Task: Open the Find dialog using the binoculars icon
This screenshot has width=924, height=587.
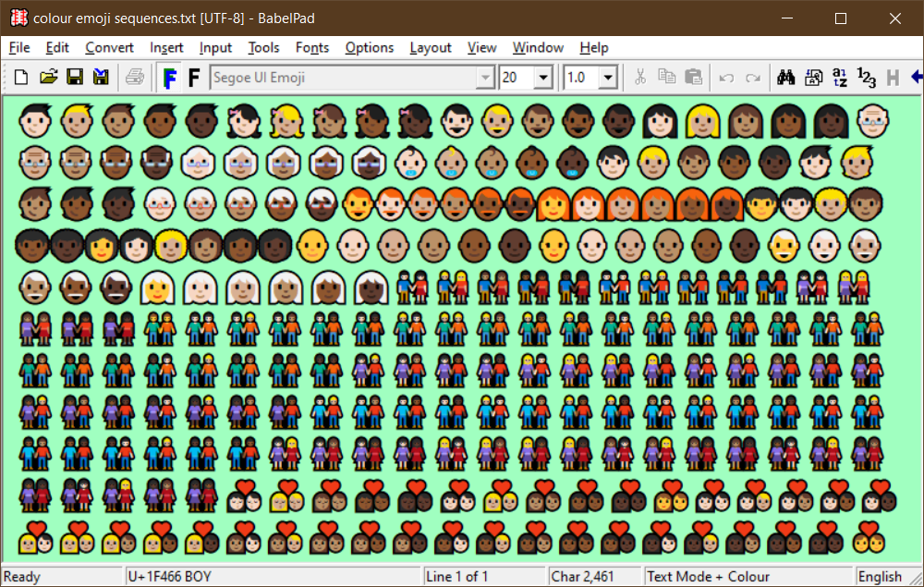Action: click(x=786, y=78)
